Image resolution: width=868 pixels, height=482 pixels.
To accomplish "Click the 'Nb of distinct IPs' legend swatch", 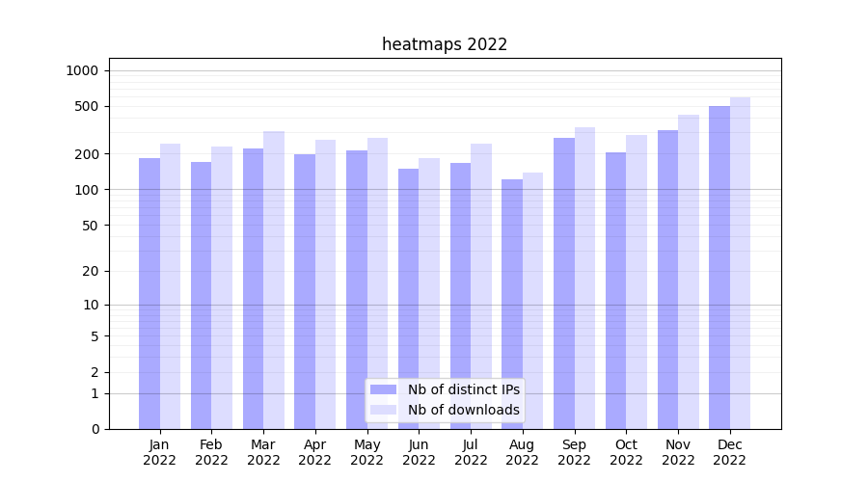I will [x=383, y=389].
